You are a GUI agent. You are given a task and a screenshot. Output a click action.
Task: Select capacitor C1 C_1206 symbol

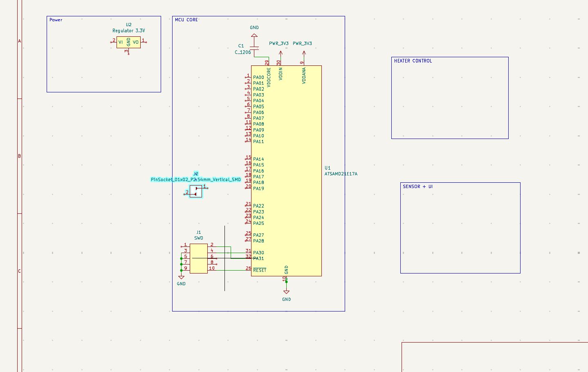pyautogui.click(x=254, y=49)
